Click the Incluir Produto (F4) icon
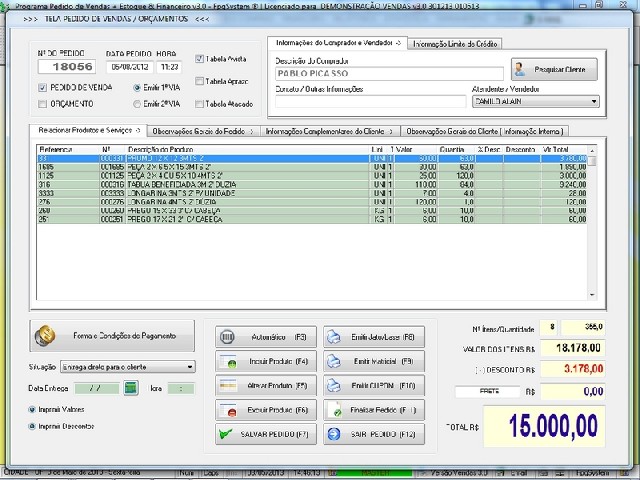This screenshot has width=640, height=480. click(228, 361)
